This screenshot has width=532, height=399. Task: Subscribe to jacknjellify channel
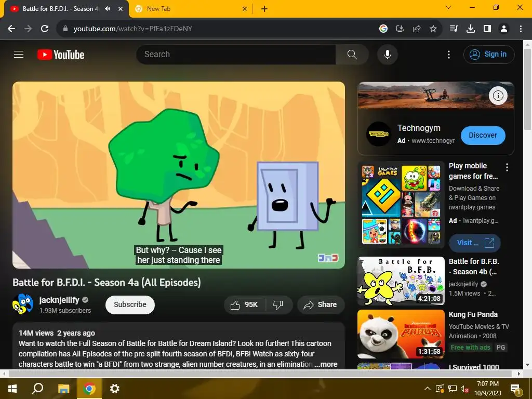click(x=130, y=304)
